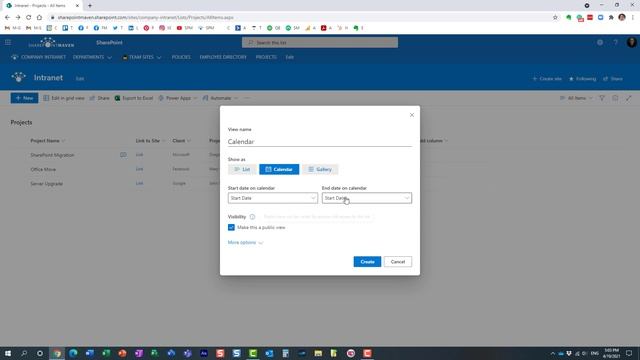Uncheck Make this a public view

231,227
